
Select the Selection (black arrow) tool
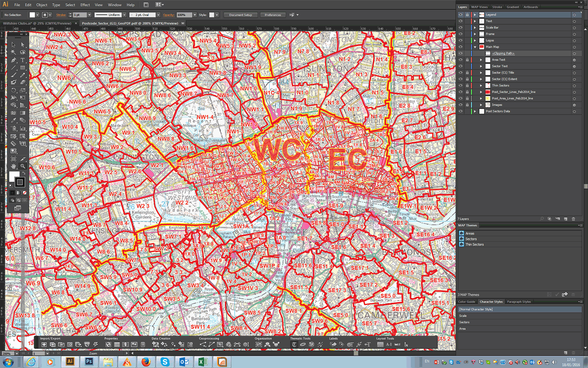[x=14, y=44]
